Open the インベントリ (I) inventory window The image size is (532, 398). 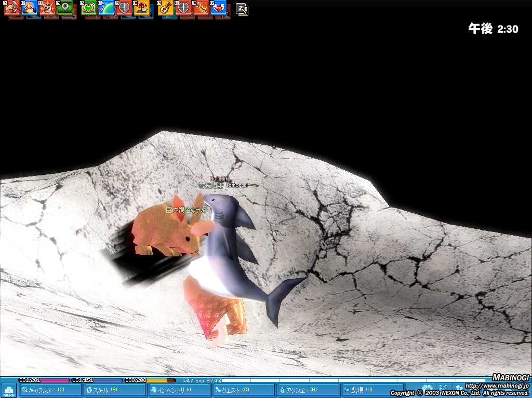[179, 390]
